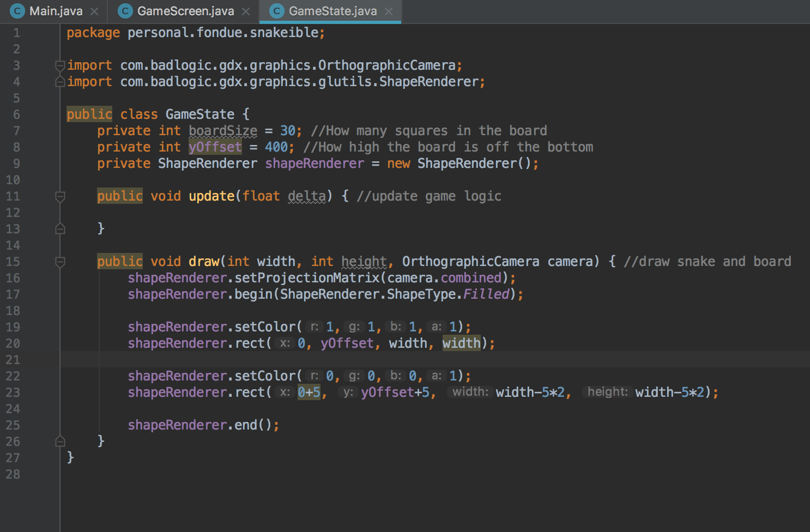Click the value 400 on line 8
This screenshot has width=810, height=532.
tap(276, 147)
